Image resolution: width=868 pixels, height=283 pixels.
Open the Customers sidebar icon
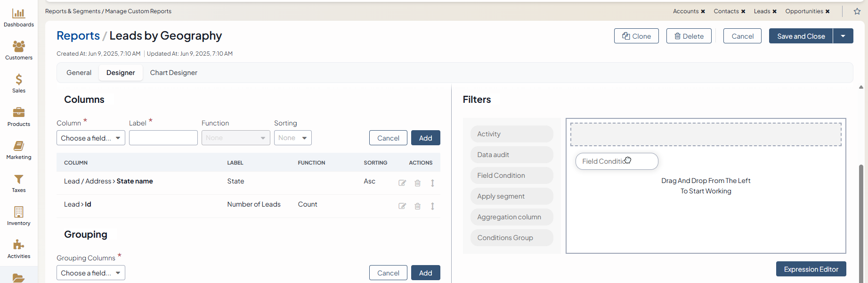point(19,50)
